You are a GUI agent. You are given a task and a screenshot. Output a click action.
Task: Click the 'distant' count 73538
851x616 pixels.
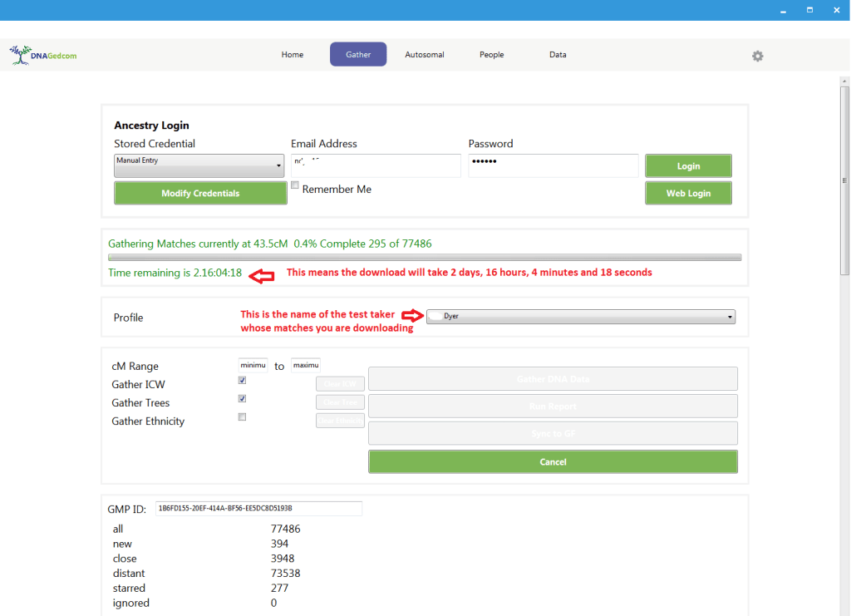[286, 573]
